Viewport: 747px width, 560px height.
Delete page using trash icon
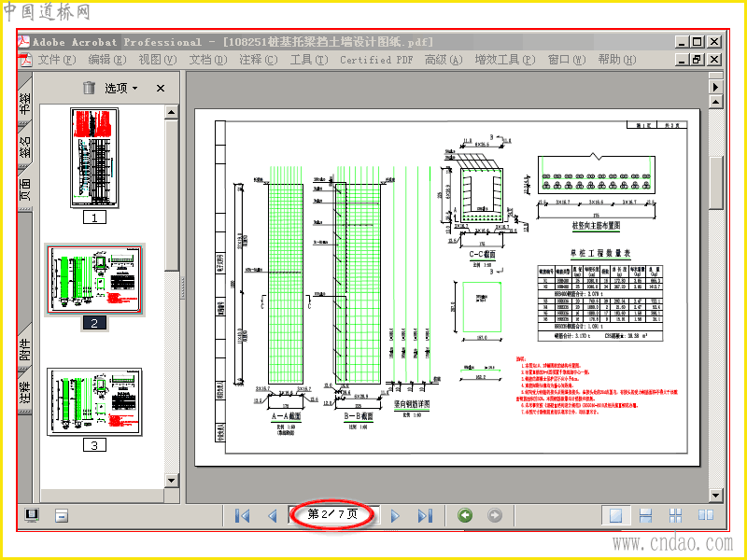click(89, 88)
